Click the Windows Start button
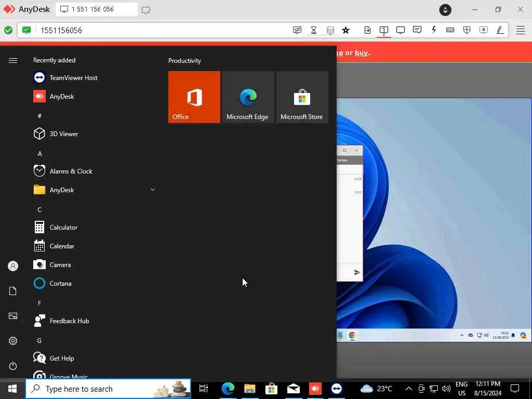Image resolution: width=532 pixels, height=399 pixels. click(x=12, y=389)
